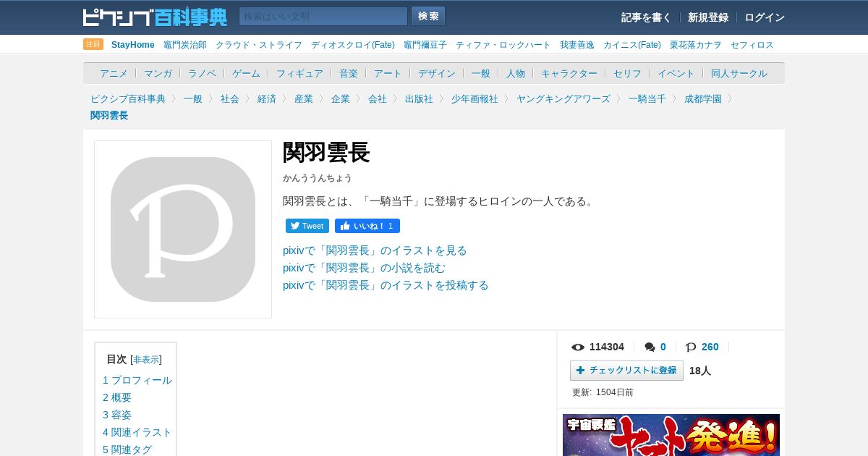
Task: Go to 会社 breadcrumb
Action: pos(378,98)
